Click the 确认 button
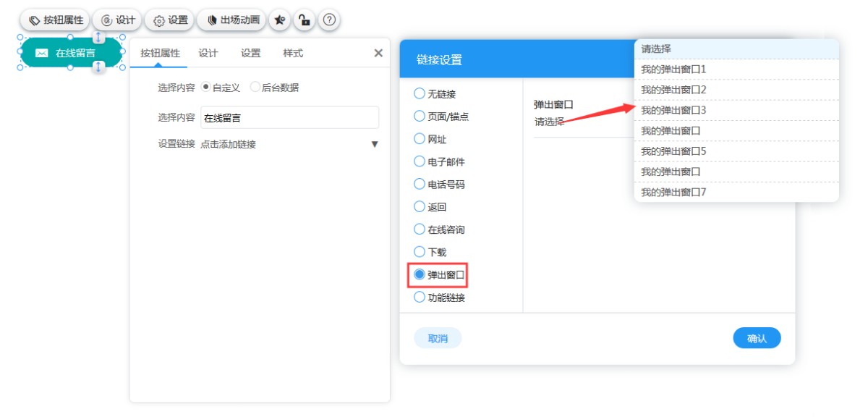 [757, 338]
